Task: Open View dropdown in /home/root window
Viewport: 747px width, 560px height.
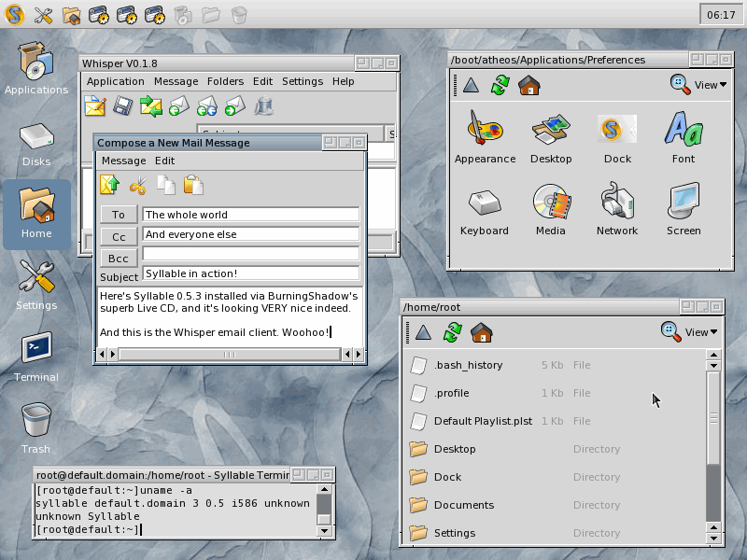Action: click(x=701, y=332)
